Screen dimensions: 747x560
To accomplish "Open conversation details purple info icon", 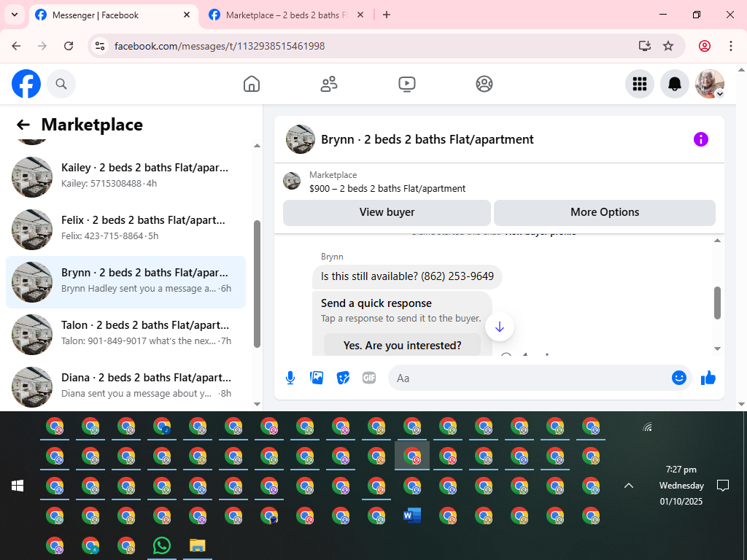I will click(701, 139).
